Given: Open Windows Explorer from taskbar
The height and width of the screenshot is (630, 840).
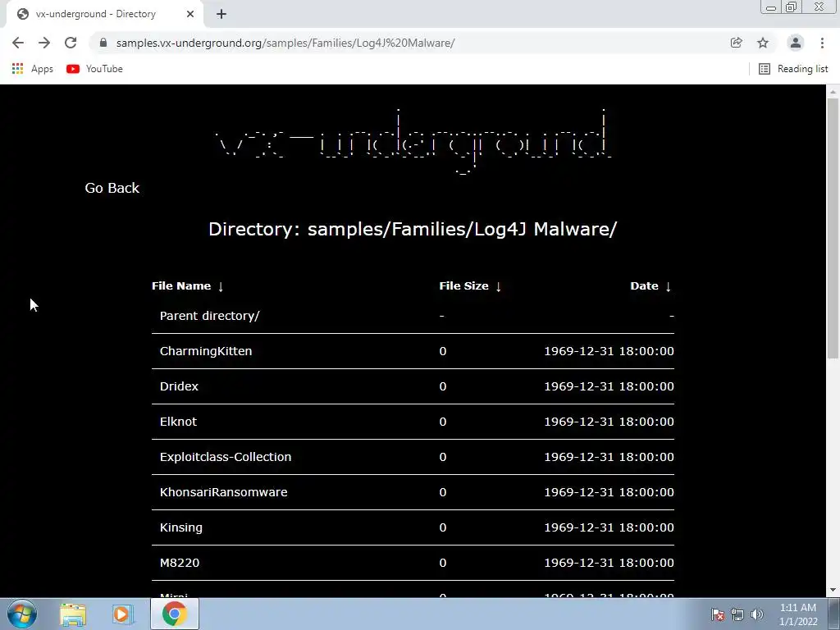Looking at the screenshot, I should coord(73,614).
